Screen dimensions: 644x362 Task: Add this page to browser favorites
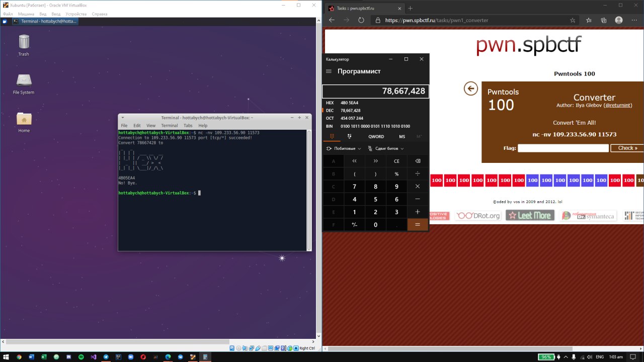tap(573, 20)
